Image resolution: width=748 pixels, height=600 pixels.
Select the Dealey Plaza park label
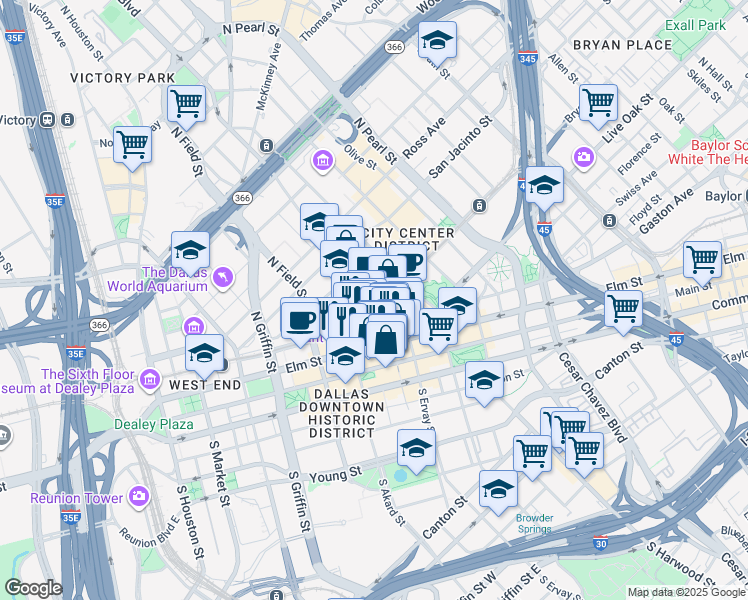[154, 424]
